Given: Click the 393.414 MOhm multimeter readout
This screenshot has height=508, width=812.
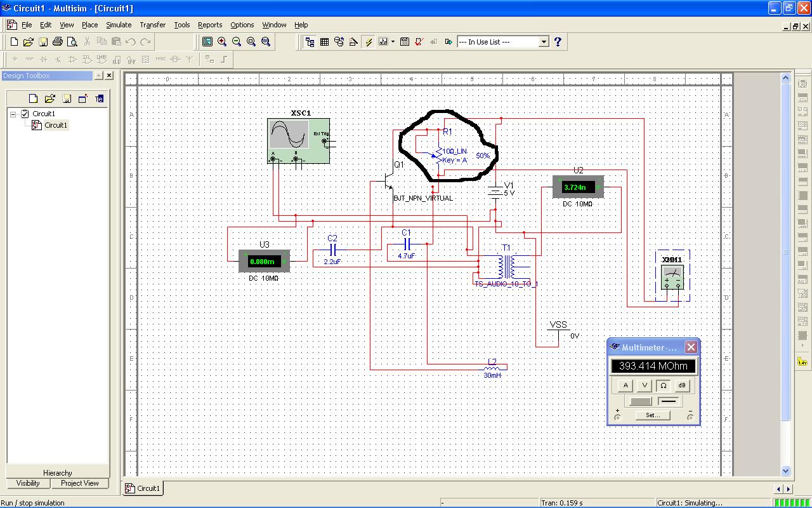Looking at the screenshot, I should click(653, 366).
